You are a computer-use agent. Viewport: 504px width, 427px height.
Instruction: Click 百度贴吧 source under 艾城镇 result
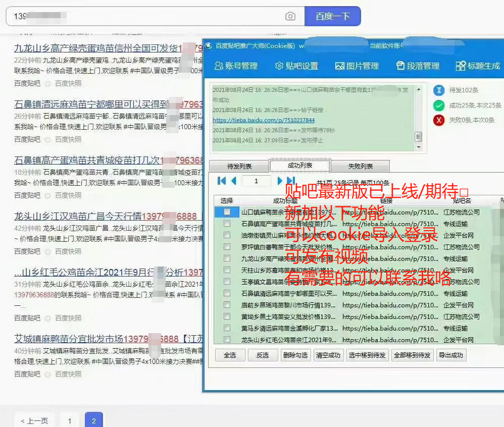[27, 375]
